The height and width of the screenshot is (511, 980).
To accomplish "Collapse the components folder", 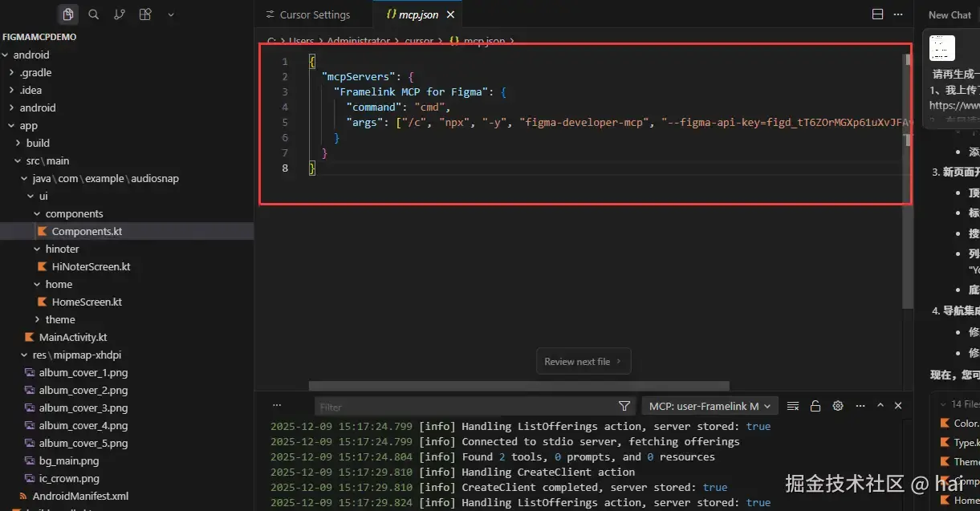I will (74, 213).
